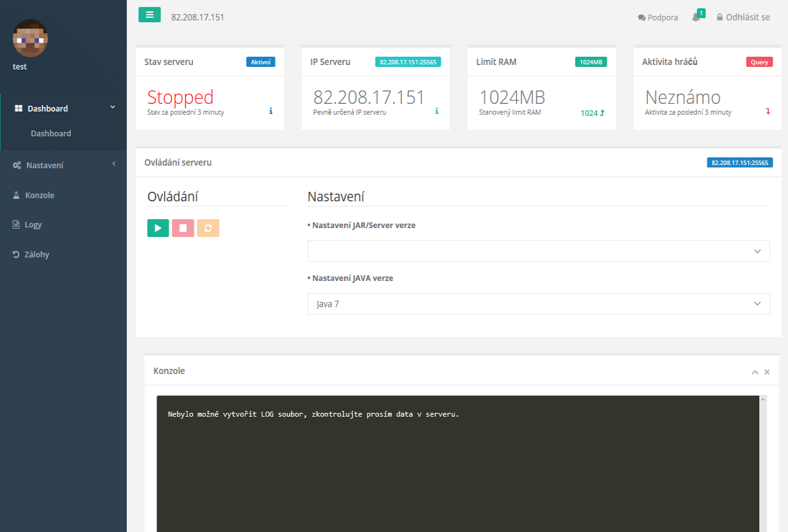Toggle sidebar with green hamburger button

tap(150, 15)
